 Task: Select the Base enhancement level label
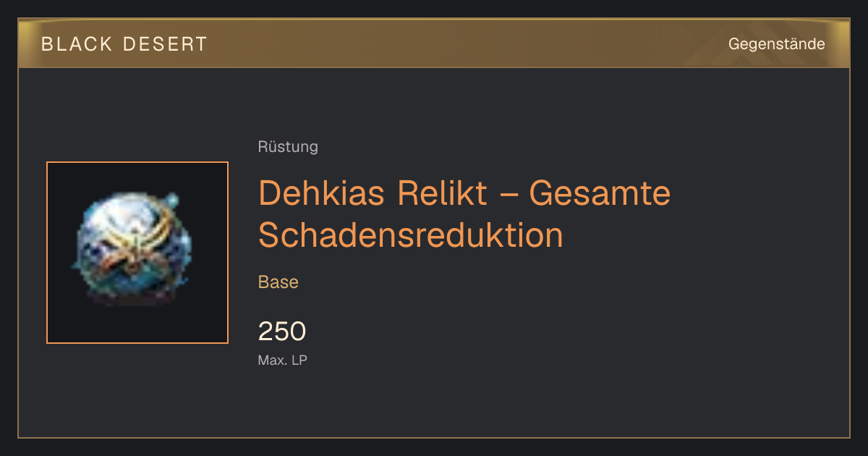coord(278,282)
